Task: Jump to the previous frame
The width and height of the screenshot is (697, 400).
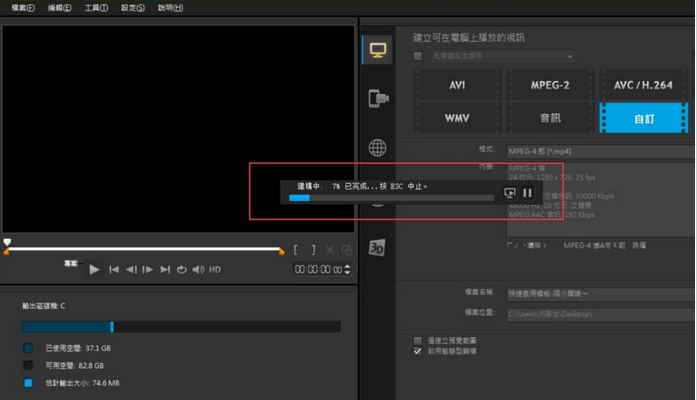Action: 131,270
